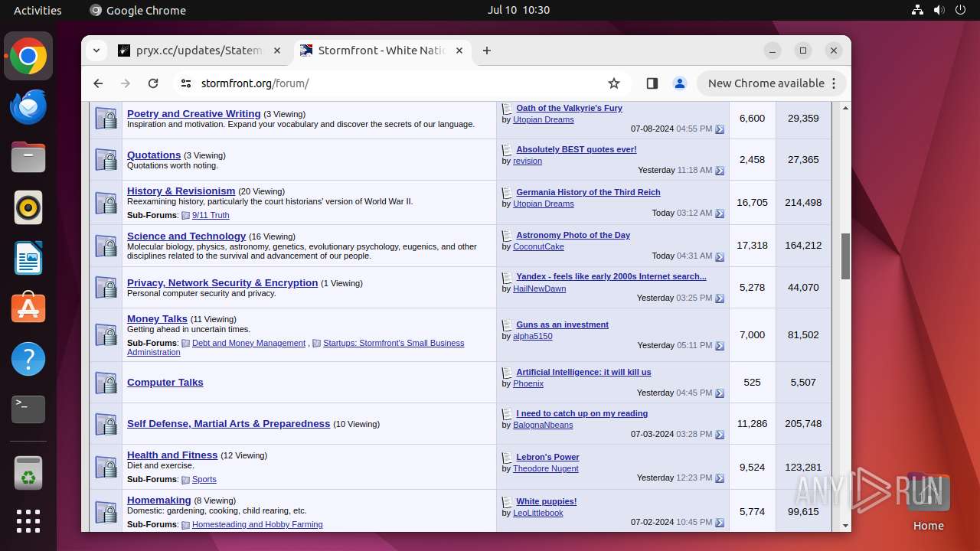View site information icon in address bar

coord(185,83)
